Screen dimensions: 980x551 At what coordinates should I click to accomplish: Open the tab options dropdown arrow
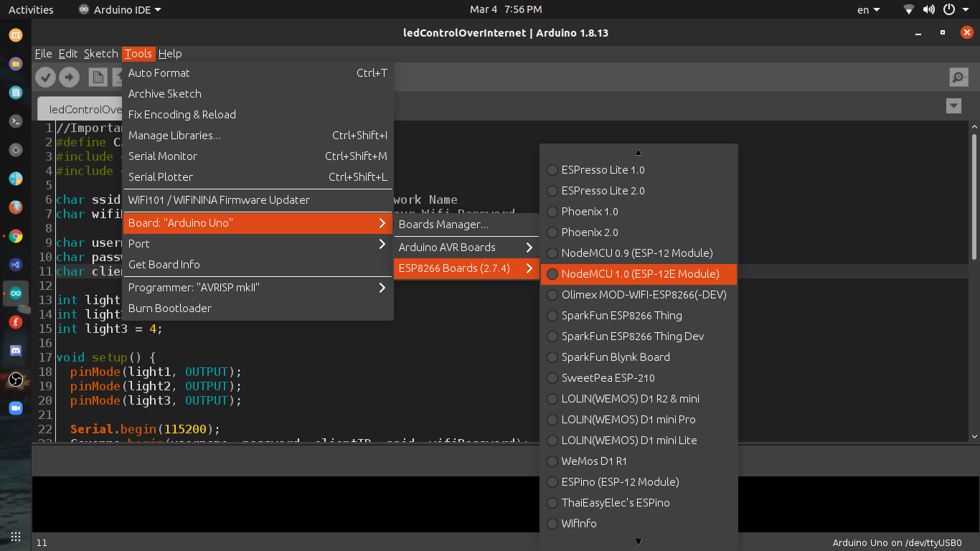(953, 106)
